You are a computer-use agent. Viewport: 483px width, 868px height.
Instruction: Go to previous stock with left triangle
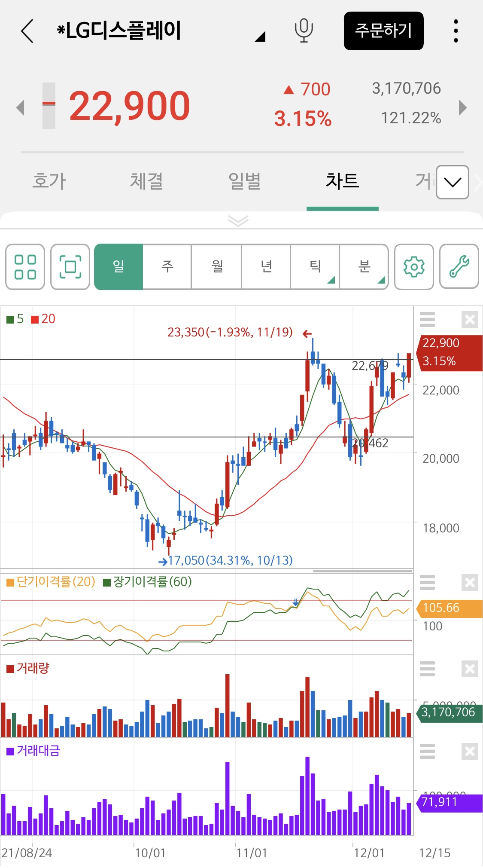[x=20, y=107]
